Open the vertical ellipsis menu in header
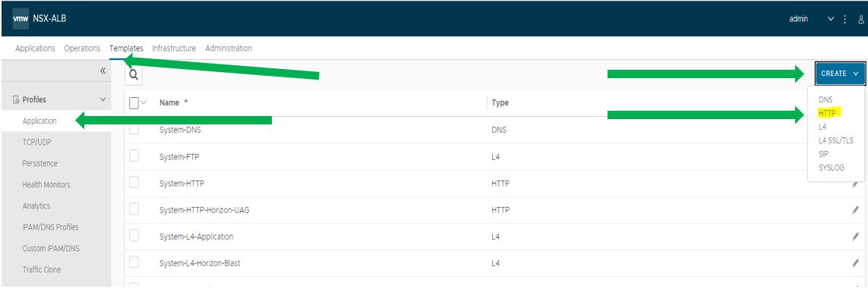Image resolution: width=868 pixels, height=292 pixels. click(844, 20)
